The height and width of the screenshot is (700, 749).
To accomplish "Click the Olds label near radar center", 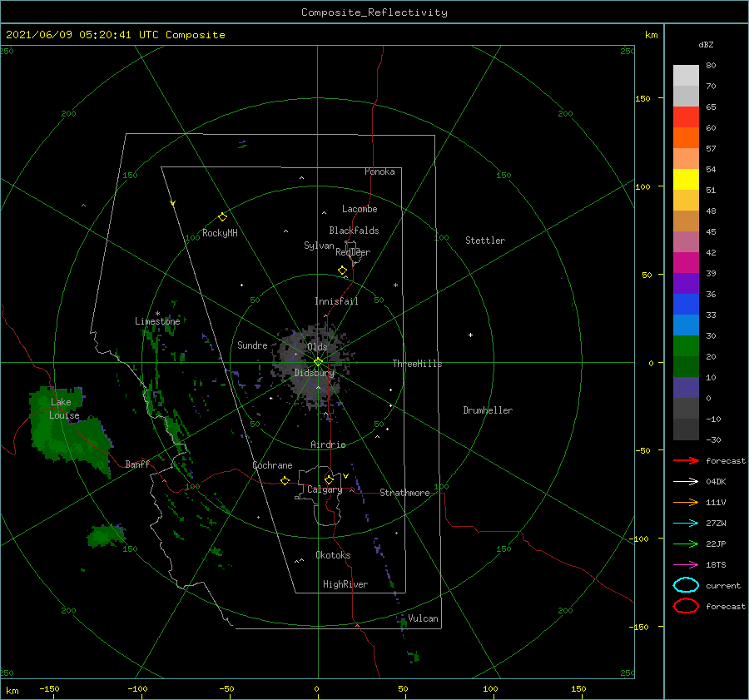I will pos(317,347).
